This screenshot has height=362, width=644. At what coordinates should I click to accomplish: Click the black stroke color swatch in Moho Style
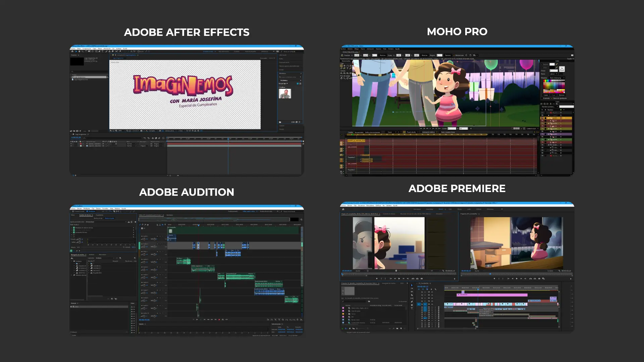click(x=552, y=67)
